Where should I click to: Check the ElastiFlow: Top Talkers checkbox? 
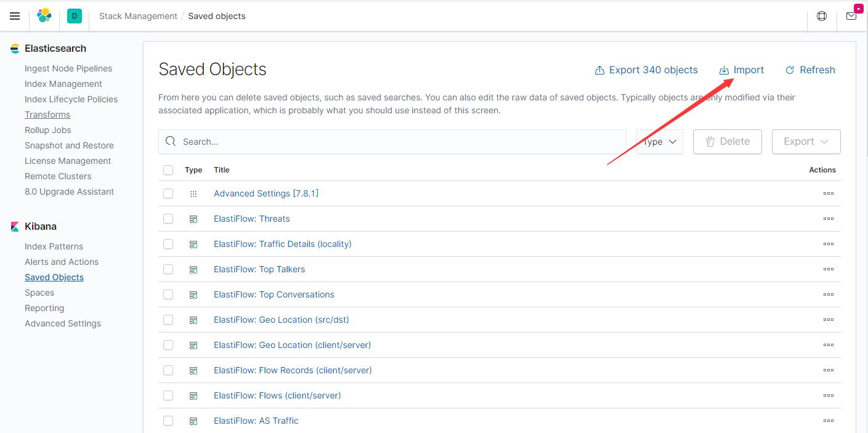(168, 269)
